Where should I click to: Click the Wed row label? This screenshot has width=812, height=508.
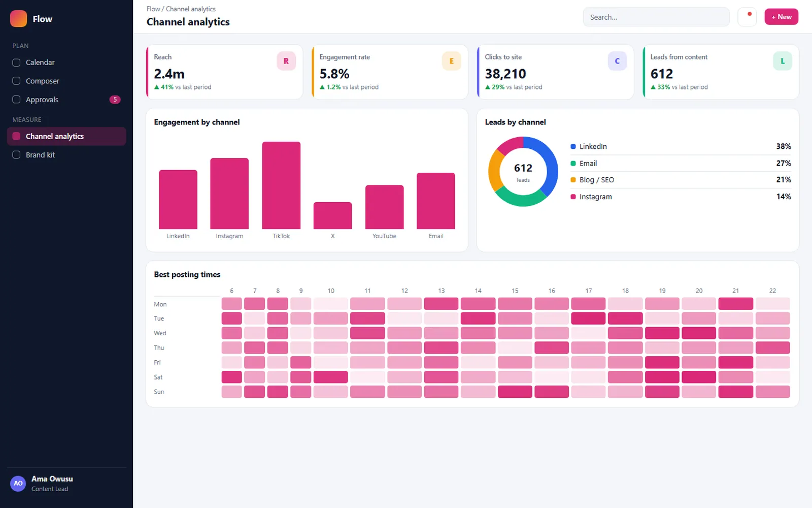[x=160, y=333]
